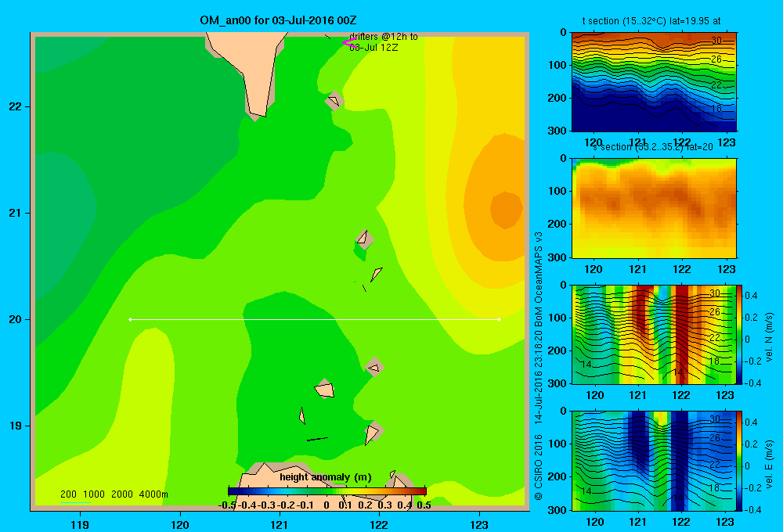Screen dimensions: 783x532
Task: Click the 'vel. N (m/s)' colorbar
Action: [x=740, y=334]
